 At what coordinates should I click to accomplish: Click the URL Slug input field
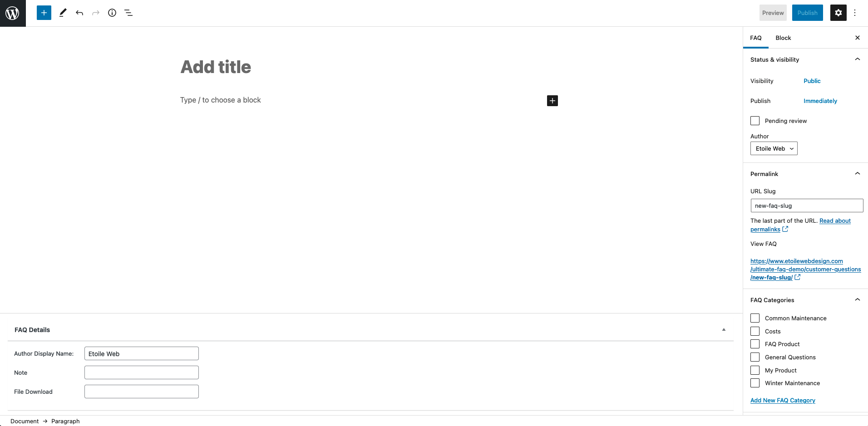pyautogui.click(x=807, y=206)
